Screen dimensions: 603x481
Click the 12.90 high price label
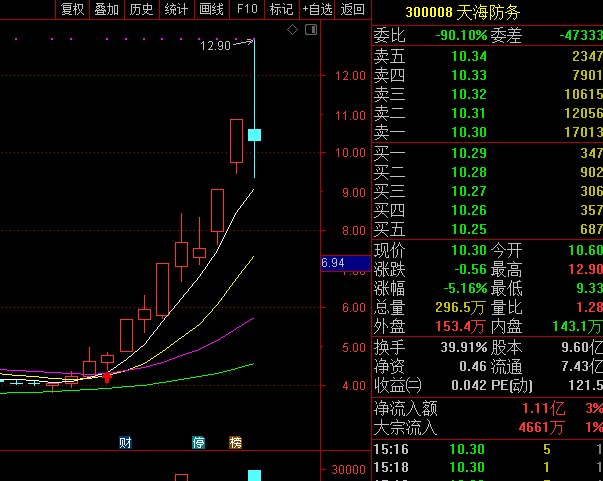pyautogui.click(x=214, y=46)
